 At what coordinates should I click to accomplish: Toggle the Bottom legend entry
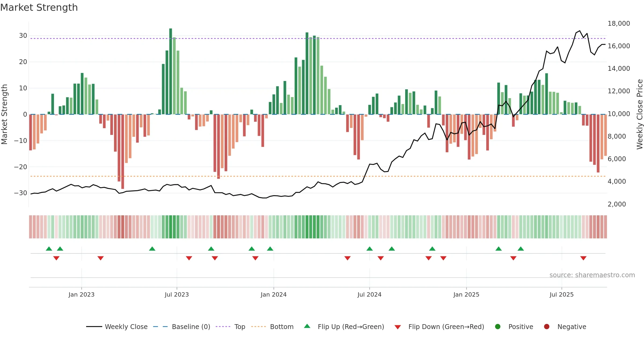coord(272,327)
